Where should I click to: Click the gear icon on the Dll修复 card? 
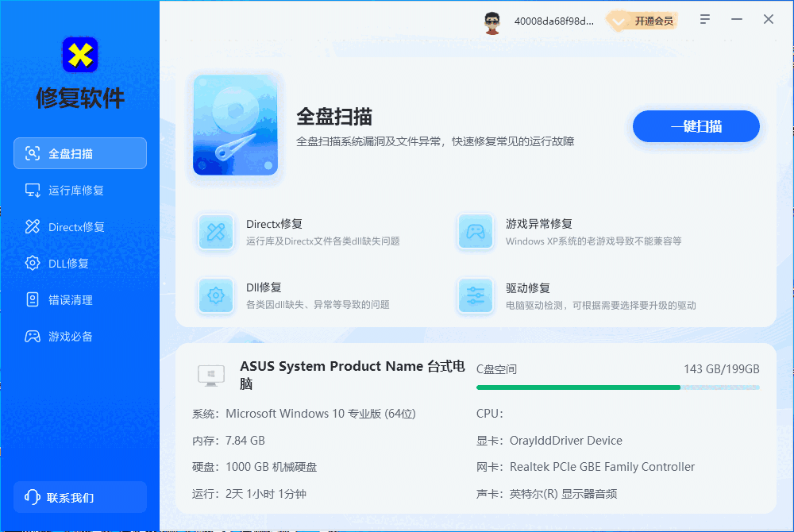(x=215, y=296)
